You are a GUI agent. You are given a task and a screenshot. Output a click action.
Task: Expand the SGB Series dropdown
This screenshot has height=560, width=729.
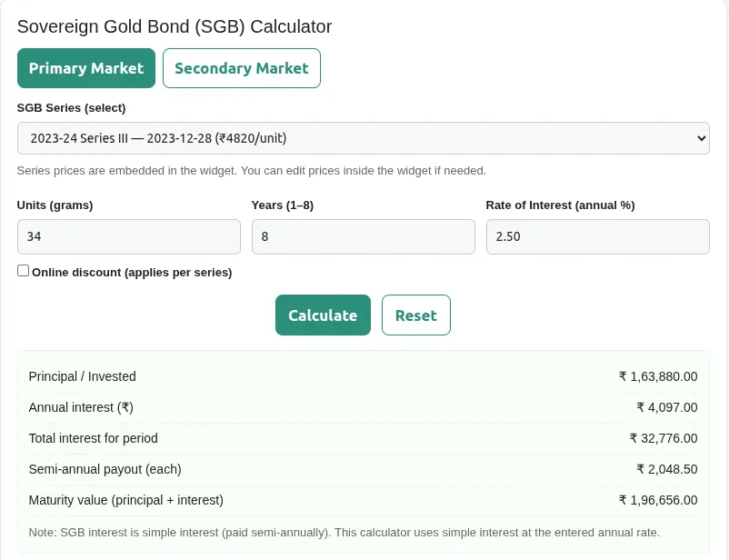click(362, 138)
